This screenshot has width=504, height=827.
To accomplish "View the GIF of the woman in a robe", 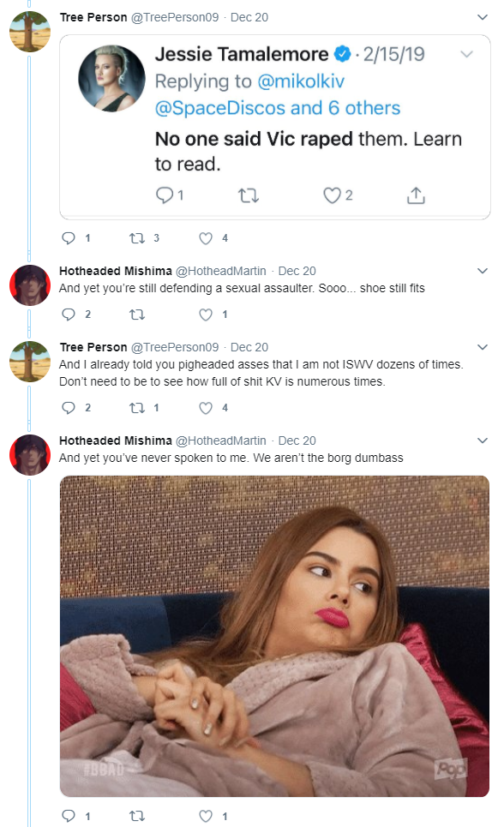I will 274,636.
